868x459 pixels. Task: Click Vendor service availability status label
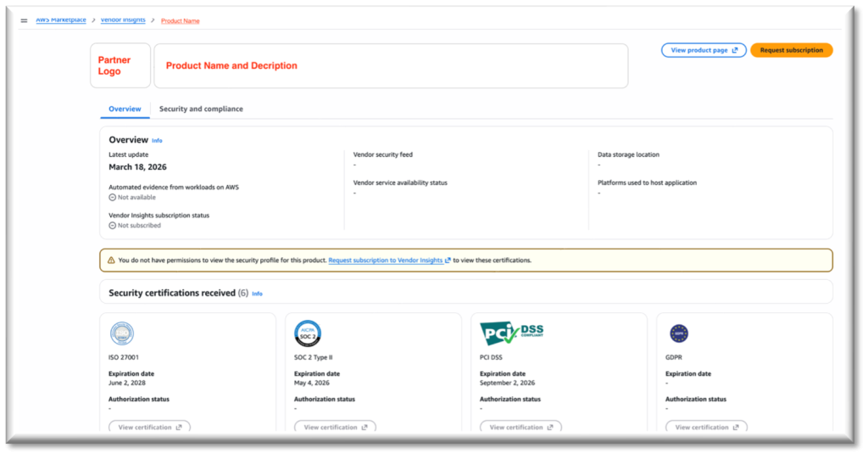point(400,182)
